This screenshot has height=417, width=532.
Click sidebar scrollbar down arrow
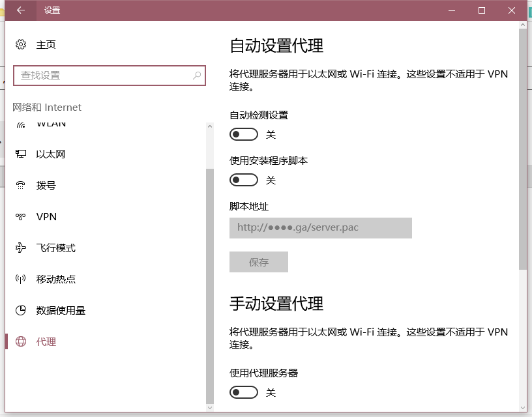[x=210, y=407]
